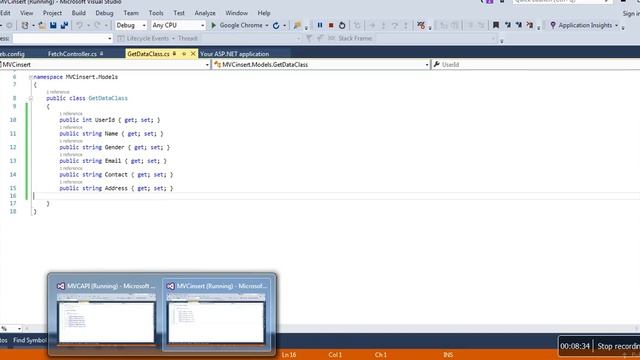Click the Undo toolbar icon
This screenshot has width=640, height=360.
point(80,25)
